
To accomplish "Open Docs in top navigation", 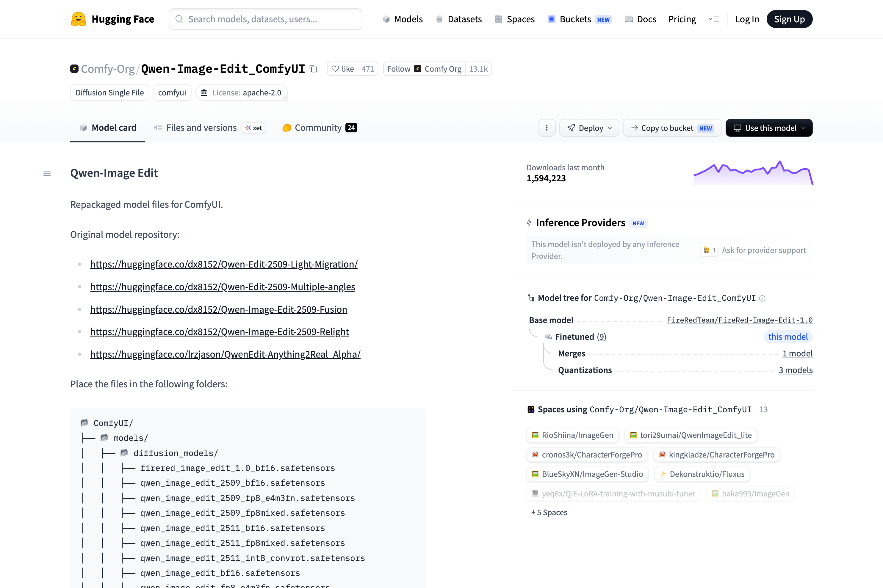I will tap(641, 19).
